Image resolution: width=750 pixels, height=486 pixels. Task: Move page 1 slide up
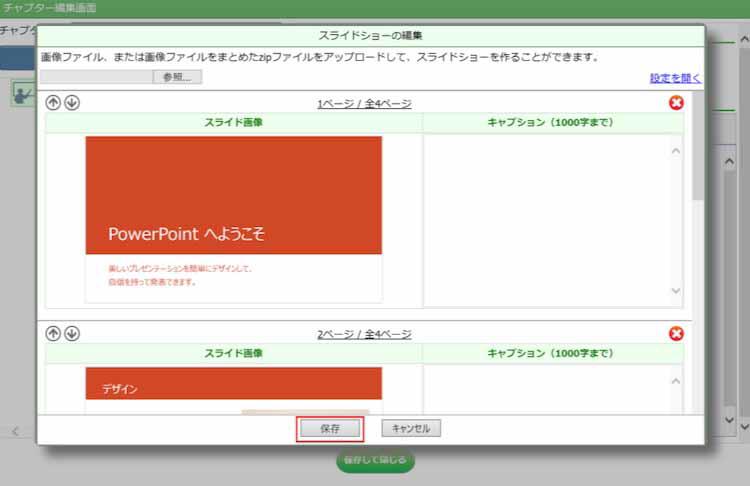point(53,103)
